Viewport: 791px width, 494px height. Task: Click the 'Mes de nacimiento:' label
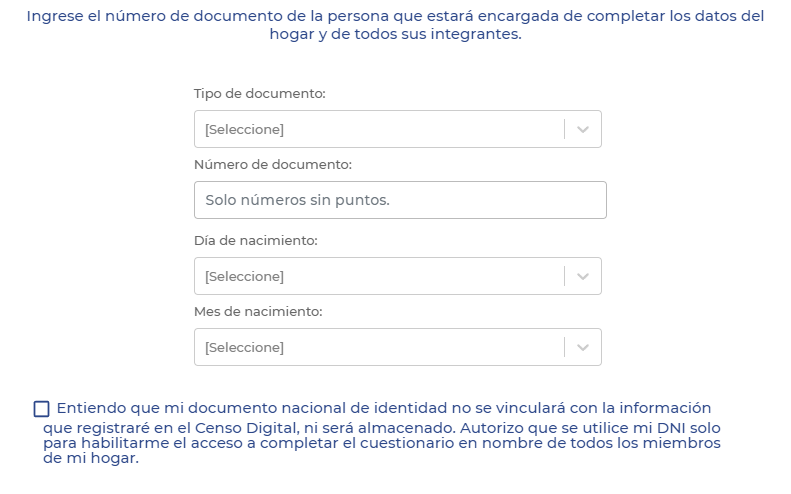pyautogui.click(x=258, y=312)
